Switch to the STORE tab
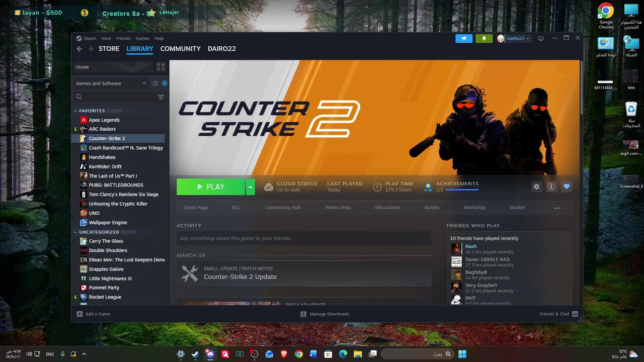Viewport: 644px width, 362px height. click(109, 49)
